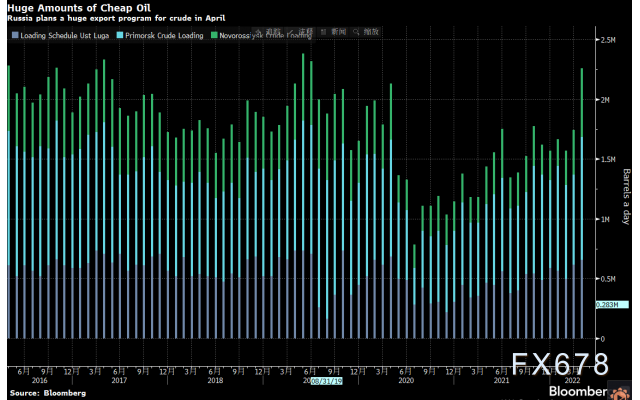Click the 08/31/19 date marker on the x-axis
Viewport: 640px width, 400px height.
327,381
